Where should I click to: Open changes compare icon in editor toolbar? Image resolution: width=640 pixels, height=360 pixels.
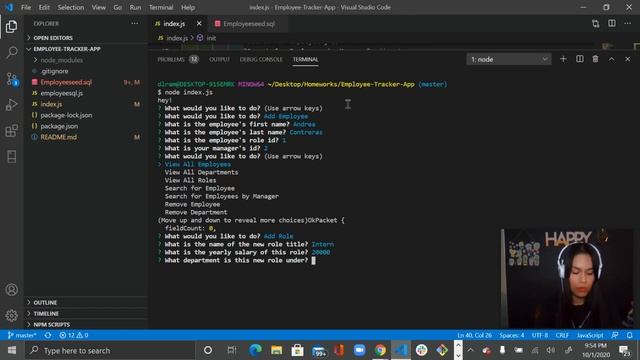[596, 24]
